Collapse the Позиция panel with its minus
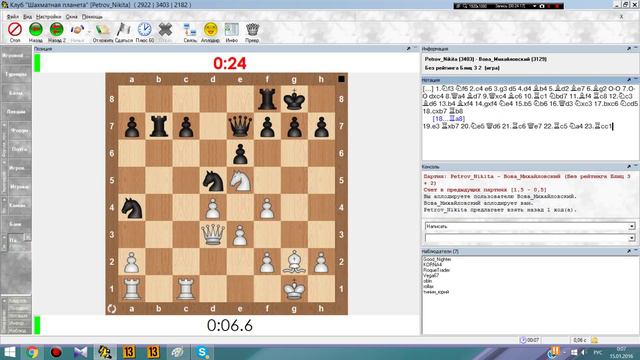 click(x=415, y=48)
